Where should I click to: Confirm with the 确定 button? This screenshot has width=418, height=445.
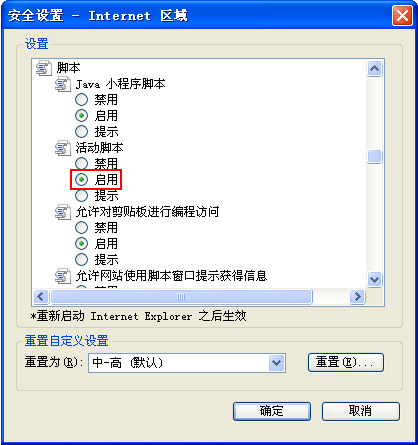272,411
